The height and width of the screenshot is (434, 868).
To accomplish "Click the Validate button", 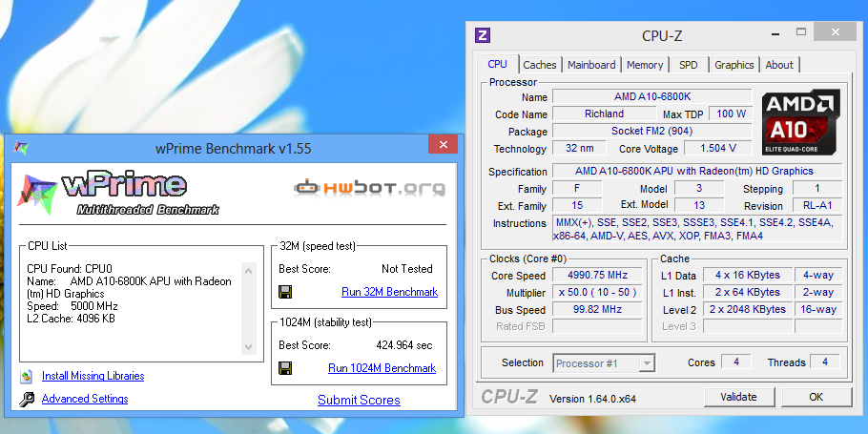I will pos(738,397).
